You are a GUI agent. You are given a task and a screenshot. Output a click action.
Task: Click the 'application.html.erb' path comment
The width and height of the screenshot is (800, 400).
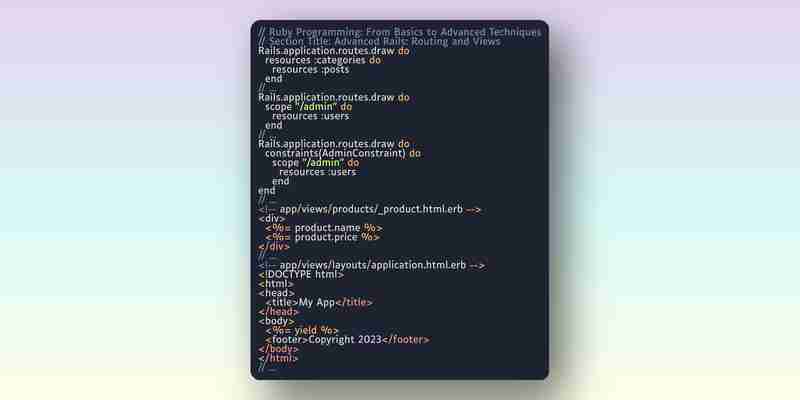coord(372,265)
